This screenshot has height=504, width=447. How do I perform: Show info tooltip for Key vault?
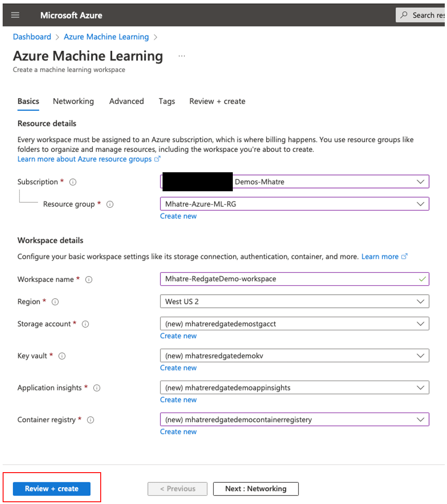[62, 356]
